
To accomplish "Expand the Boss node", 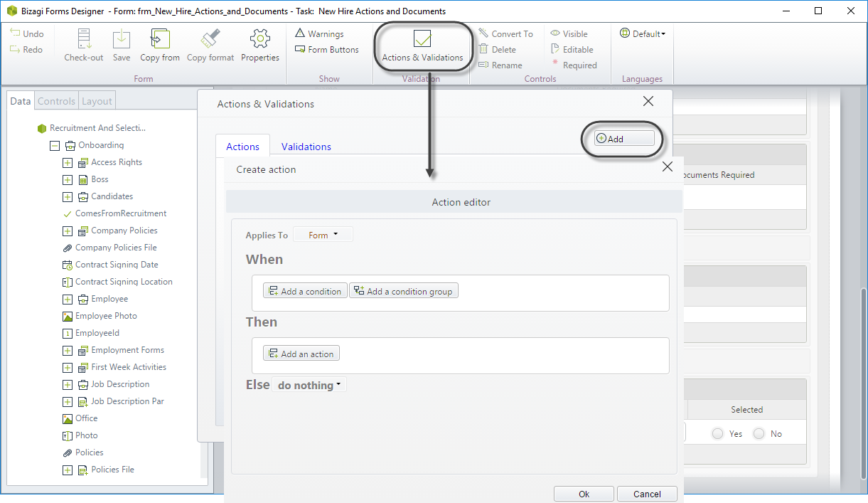I will coord(68,179).
